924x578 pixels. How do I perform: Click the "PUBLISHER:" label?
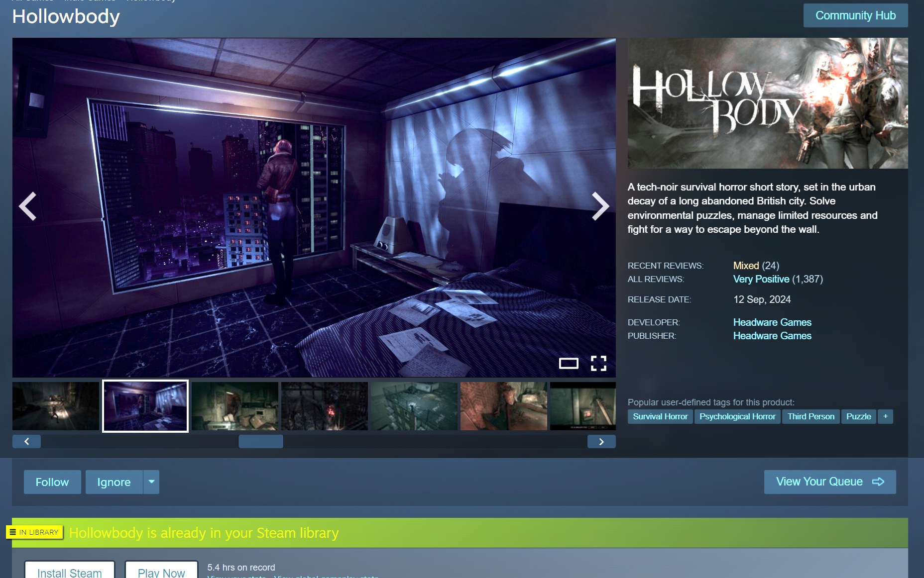(652, 336)
